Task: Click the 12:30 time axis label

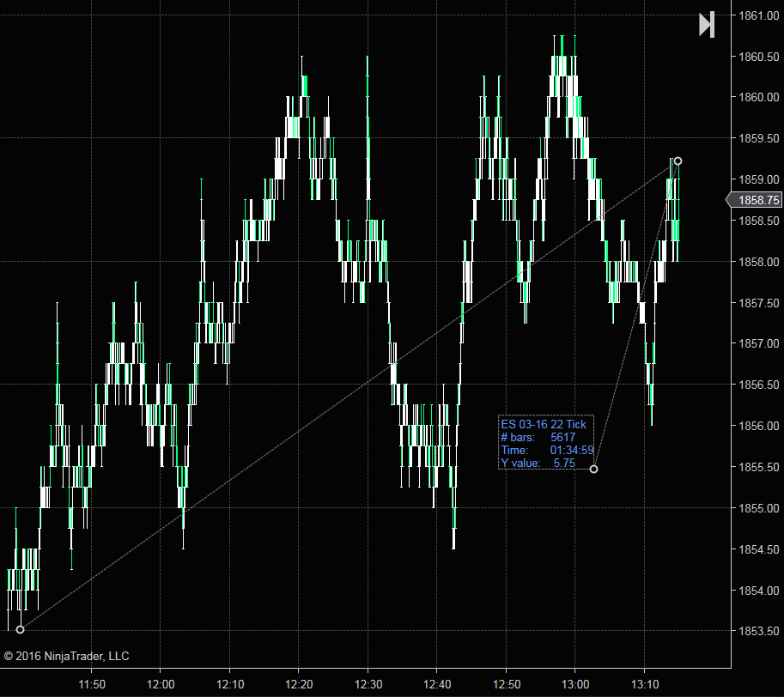Action: [x=368, y=684]
